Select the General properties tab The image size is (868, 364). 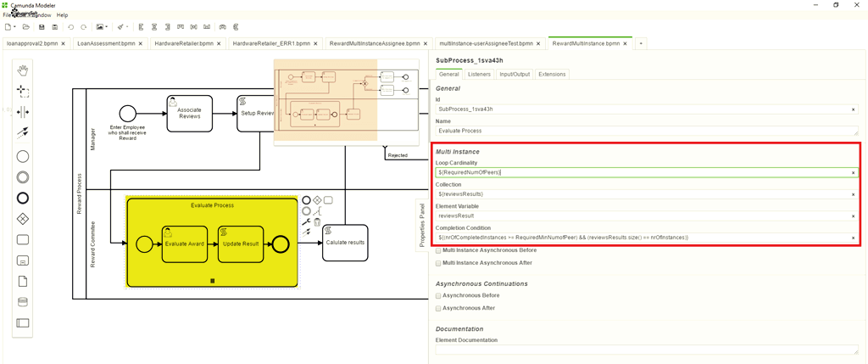click(449, 74)
